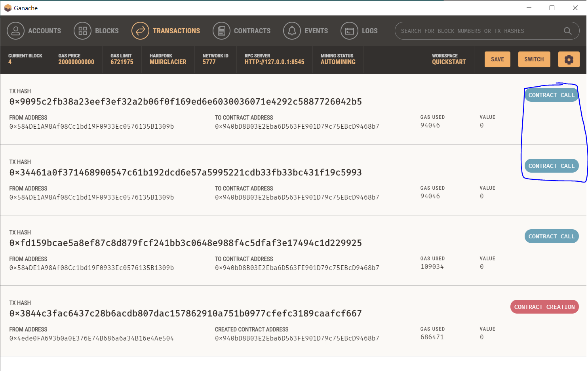
Task: Click the Logs terminal icon
Action: click(349, 31)
